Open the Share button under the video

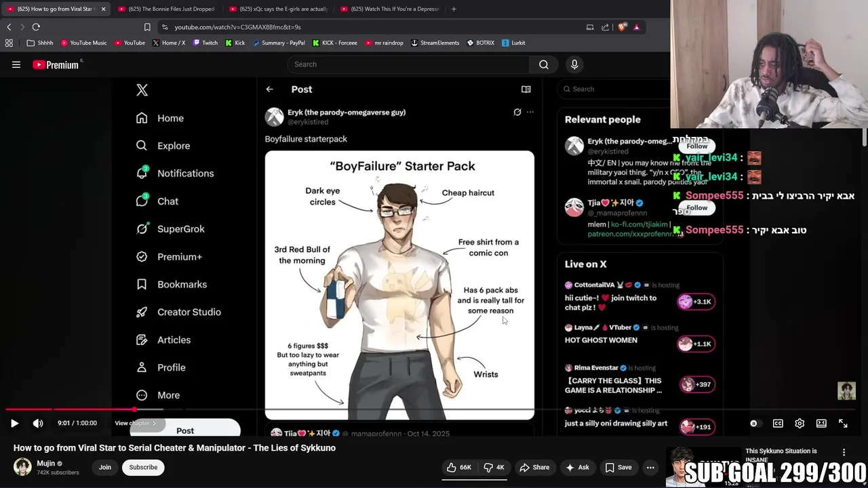pos(534,467)
